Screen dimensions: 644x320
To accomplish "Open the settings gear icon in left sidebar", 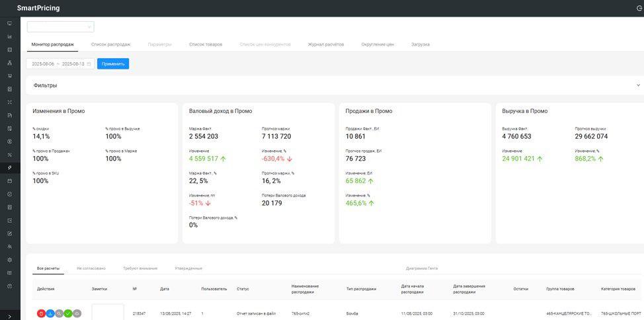I will (x=9, y=260).
